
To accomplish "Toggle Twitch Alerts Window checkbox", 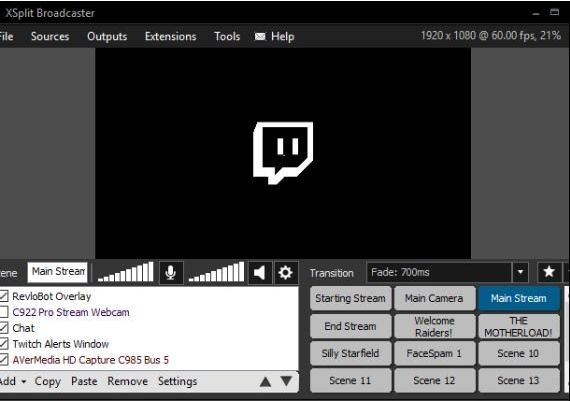I will pos(4,344).
